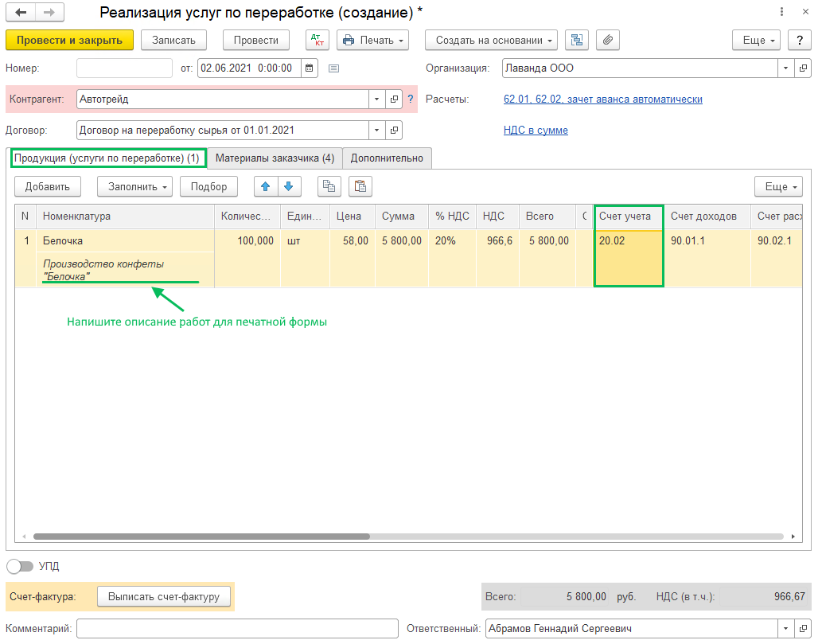The width and height of the screenshot is (822, 644).
Task: Click Номенклатура column header
Action: point(125,216)
